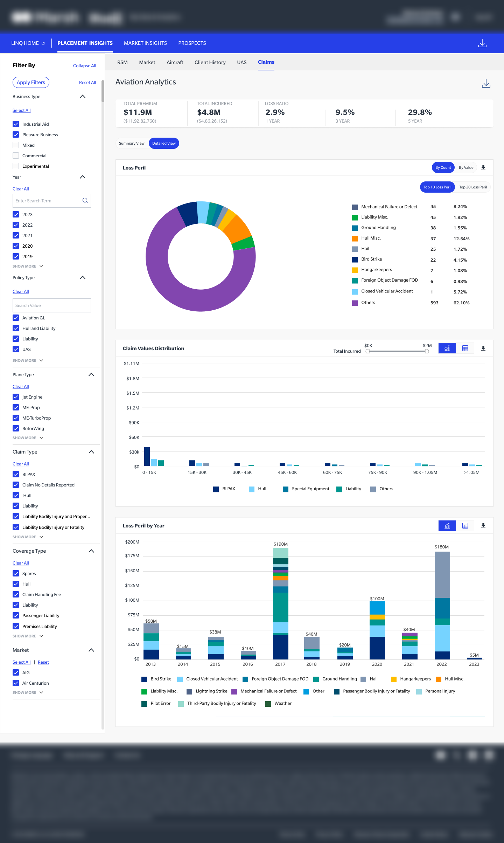Show Loss Peril by Year as chart
504x843 pixels.
pyautogui.click(x=447, y=526)
